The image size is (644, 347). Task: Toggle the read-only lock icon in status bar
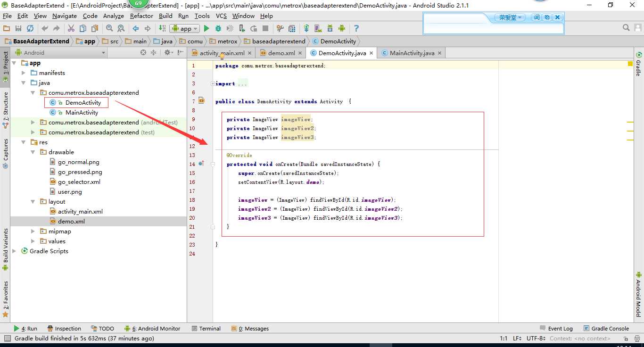pos(625,338)
